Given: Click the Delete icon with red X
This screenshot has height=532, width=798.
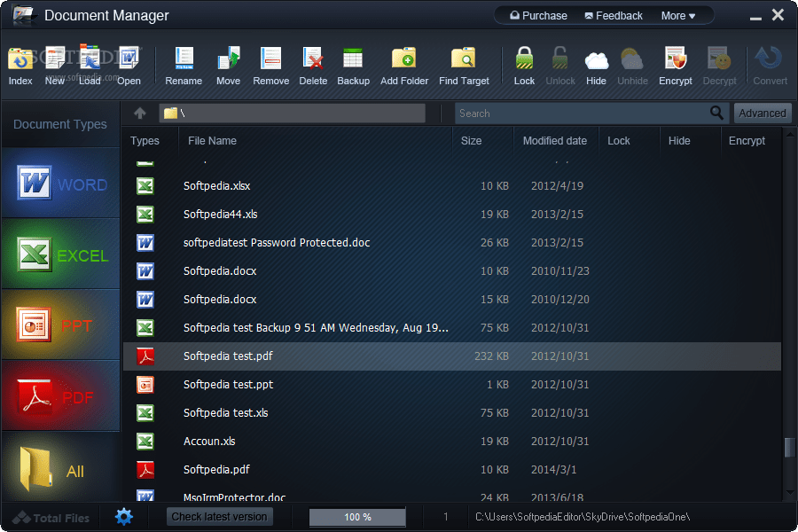Looking at the screenshot, I should point(313,58).
